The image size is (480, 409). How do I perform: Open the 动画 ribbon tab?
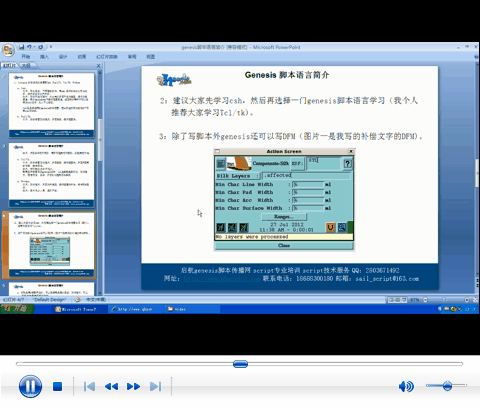coord(82,57)
